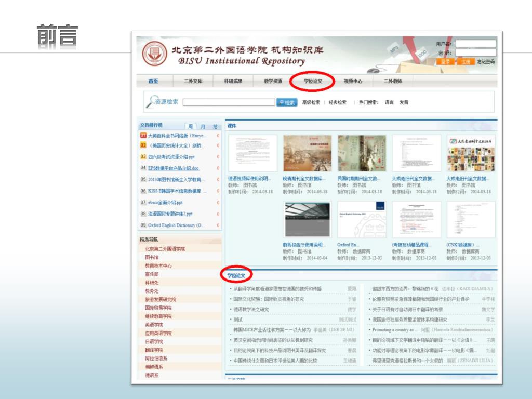Select 旅游发展研究院 in department navigation
Image resolution: width=532 pixels, height=399 pixels.
coord(161,300)
